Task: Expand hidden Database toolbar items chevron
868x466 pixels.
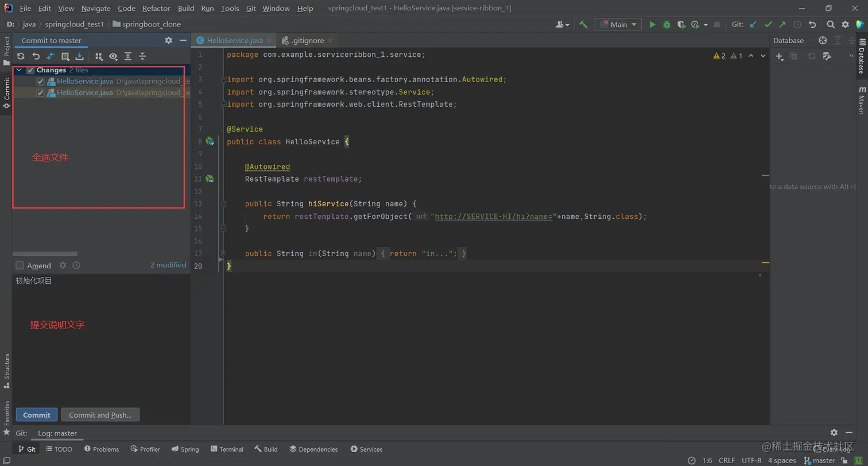Action: [x=851, y=56]
